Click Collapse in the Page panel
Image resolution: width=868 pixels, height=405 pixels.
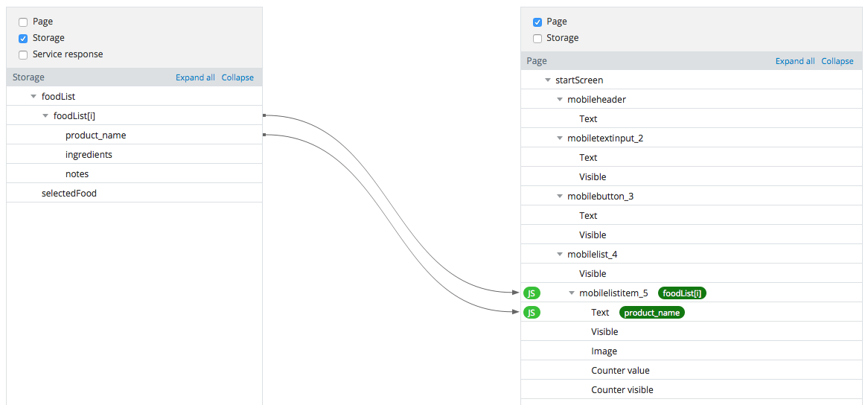[x=837, y=61]
